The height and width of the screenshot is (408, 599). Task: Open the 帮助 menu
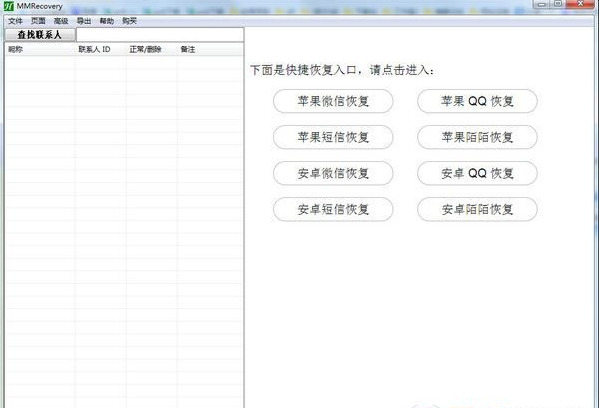[107, 21]
